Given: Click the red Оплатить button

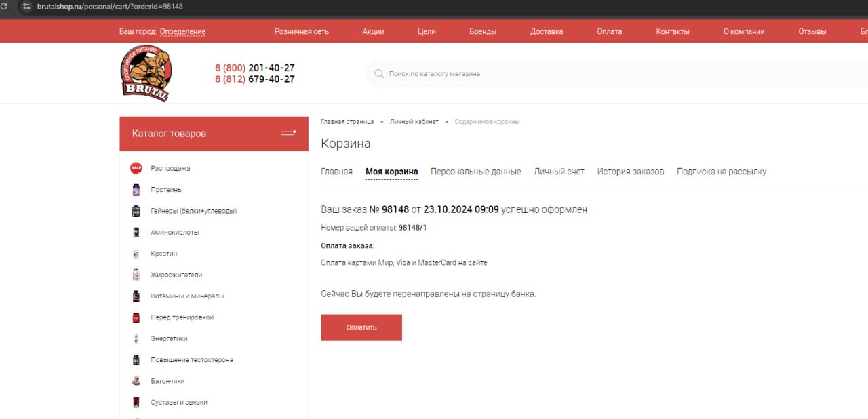Looking at the screenshot, I should 361,327.
